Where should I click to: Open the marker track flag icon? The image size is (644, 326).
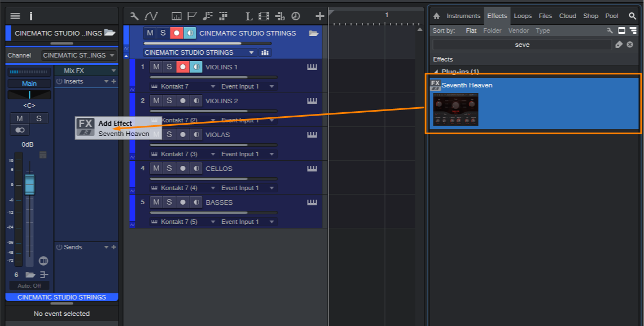tap(192, 16)
